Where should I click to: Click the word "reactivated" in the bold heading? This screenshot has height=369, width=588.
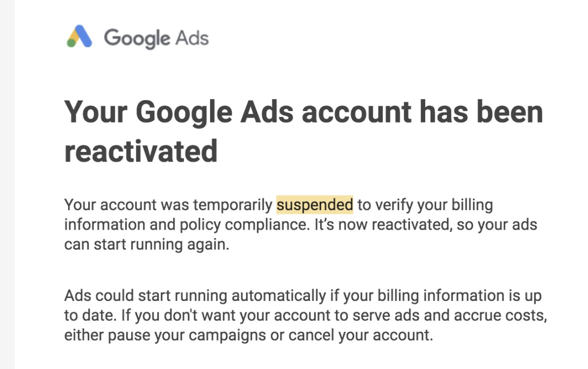(x=140, y=151)
